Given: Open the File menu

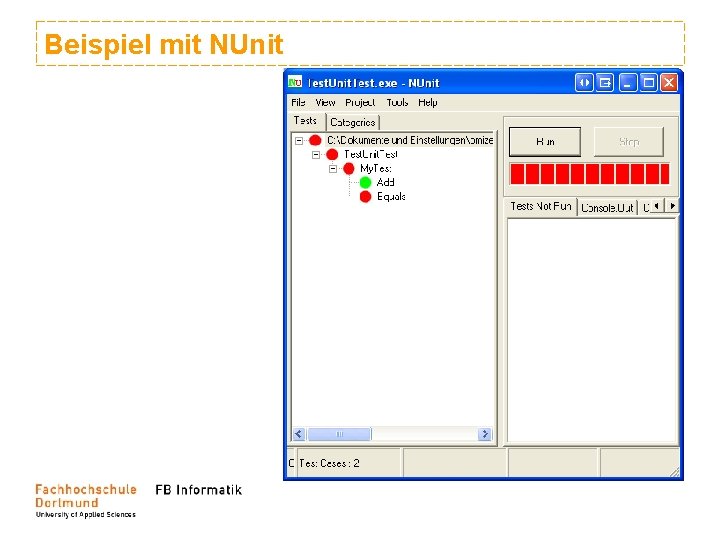Looking at the screenshot, I should [298, 102].
